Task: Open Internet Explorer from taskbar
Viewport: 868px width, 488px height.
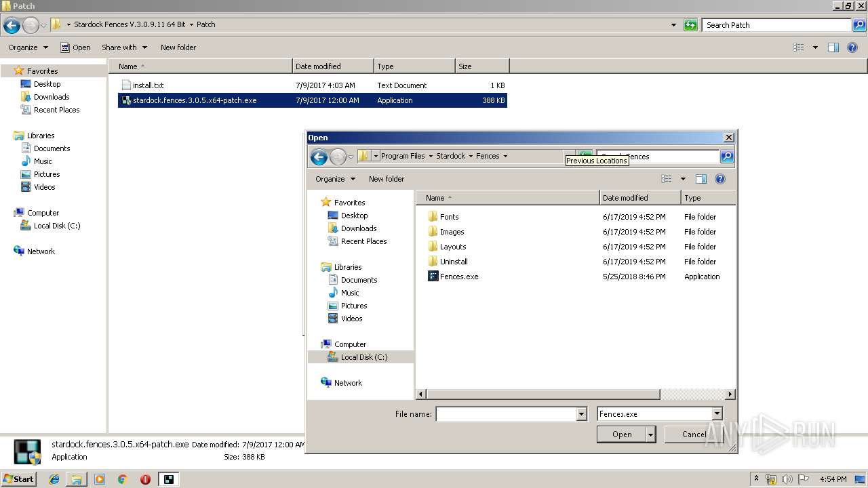Action: click(54, 479)
